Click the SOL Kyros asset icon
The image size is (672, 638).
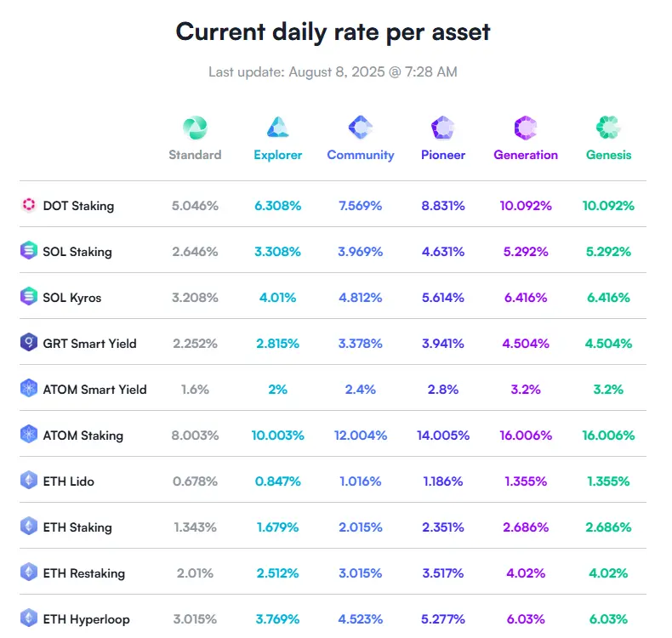(x=29, y=297)
